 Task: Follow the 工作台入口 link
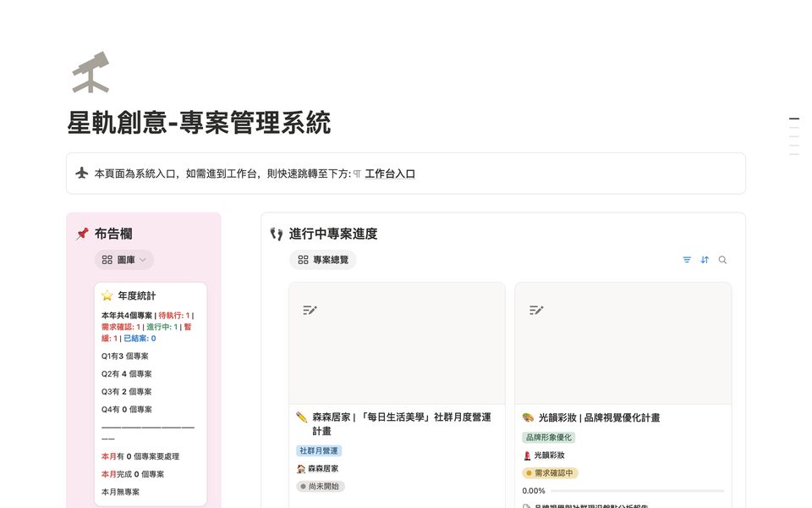390,174
